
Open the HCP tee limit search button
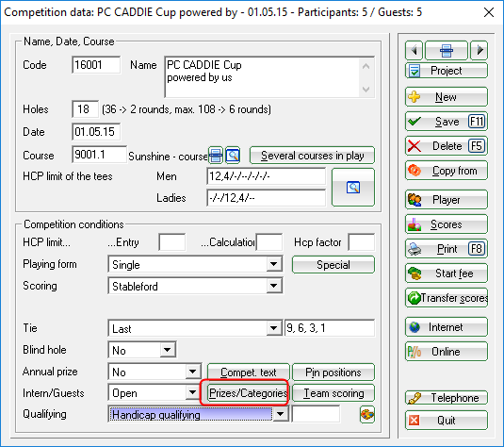coord(353,187)
